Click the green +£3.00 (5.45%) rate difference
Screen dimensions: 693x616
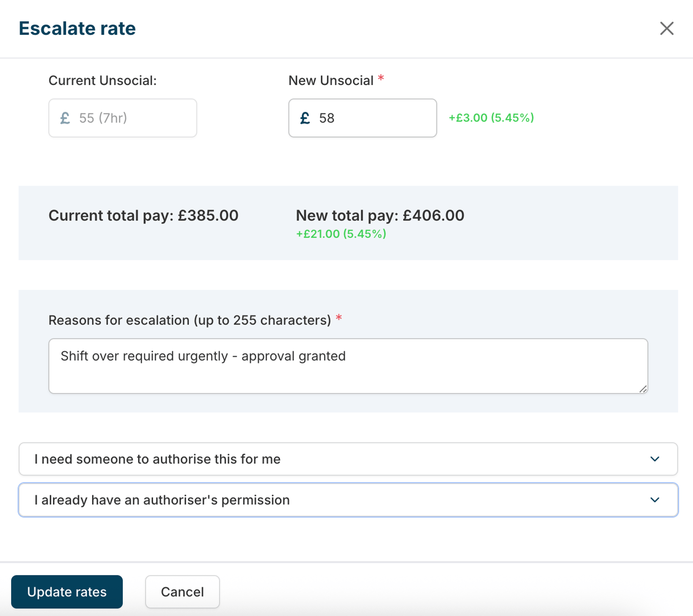[x=491, y=118]
